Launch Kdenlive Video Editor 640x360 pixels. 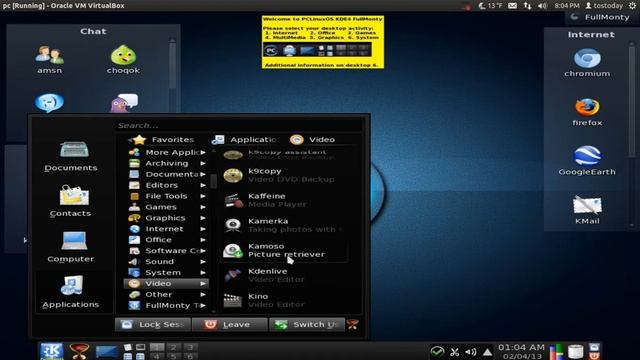(284, 275)
